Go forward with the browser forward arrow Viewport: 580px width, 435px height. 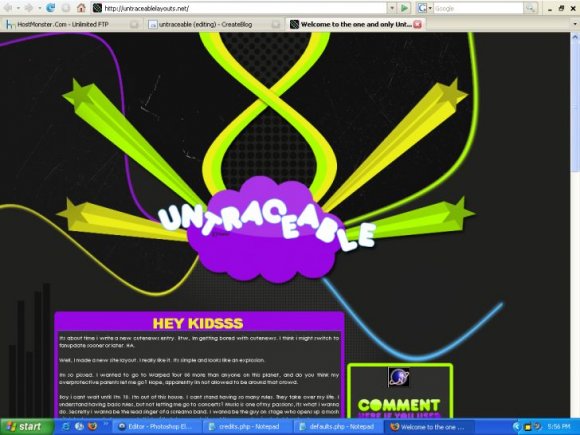pyautogui.click(x=29, y=8)
